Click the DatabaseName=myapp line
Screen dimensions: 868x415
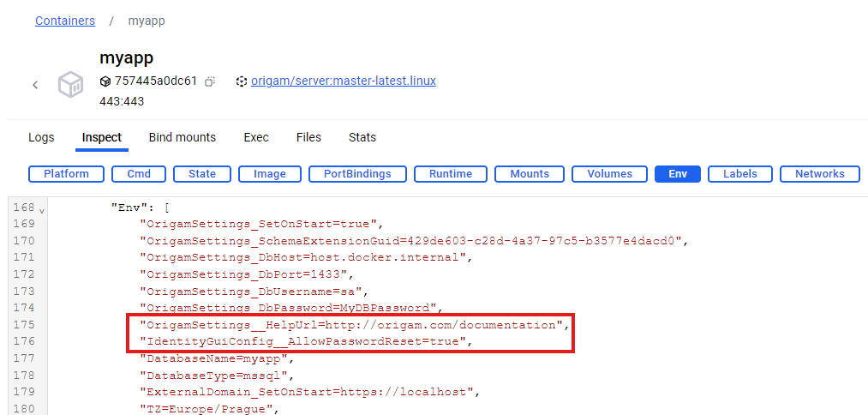[x=217, y=359]
